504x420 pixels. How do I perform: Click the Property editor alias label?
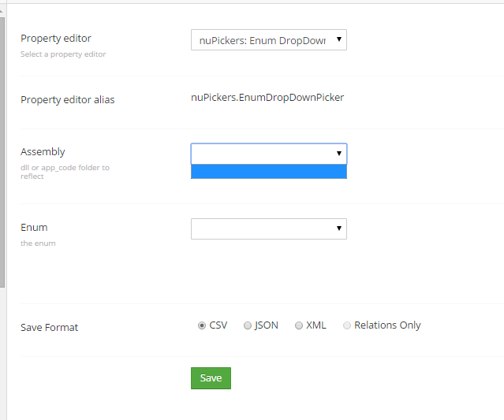click(68, 100)
